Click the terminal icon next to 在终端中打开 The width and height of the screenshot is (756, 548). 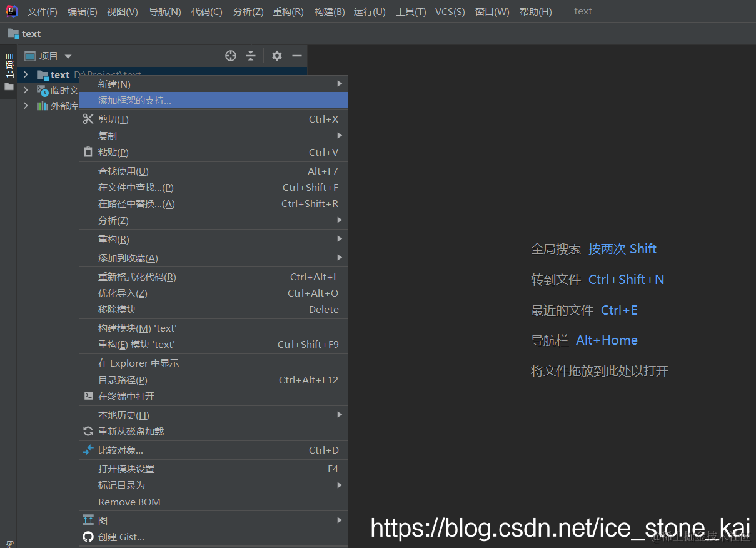pyautogui.click(x=88, y=396)
